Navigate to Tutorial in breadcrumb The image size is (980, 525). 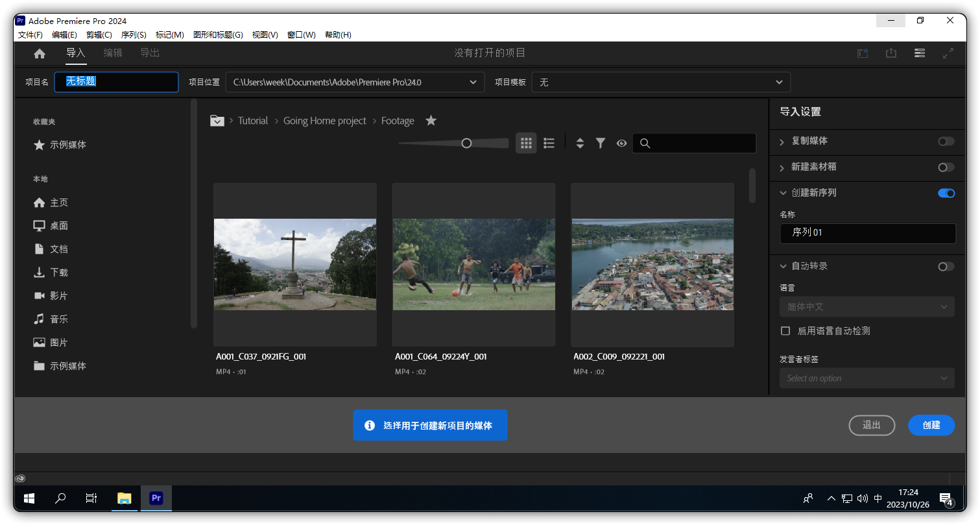point(253,121)
